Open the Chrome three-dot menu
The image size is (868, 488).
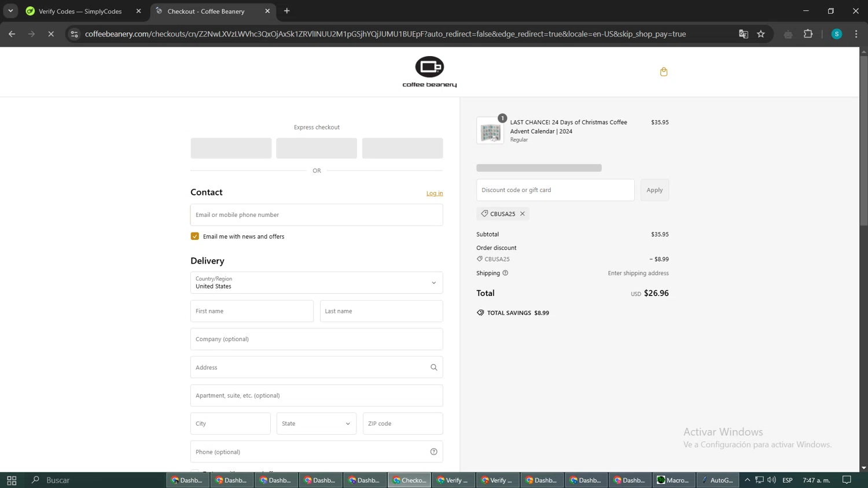(856, 34)
